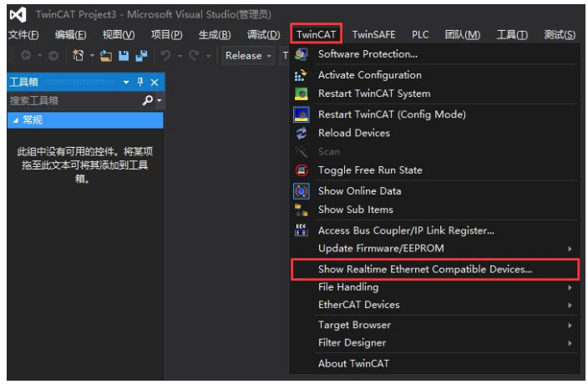Expand the Filter Designer submenu

point(570,343)
